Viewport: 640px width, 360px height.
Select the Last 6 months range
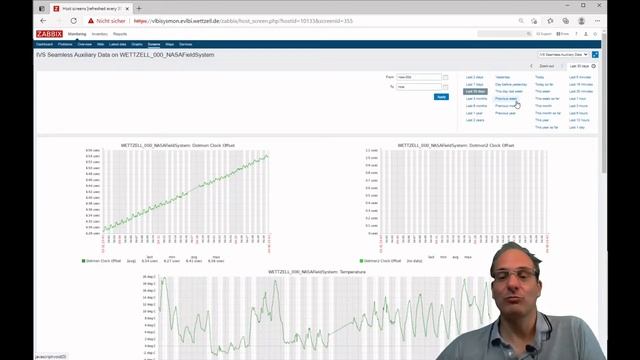[x=476, y=106]
